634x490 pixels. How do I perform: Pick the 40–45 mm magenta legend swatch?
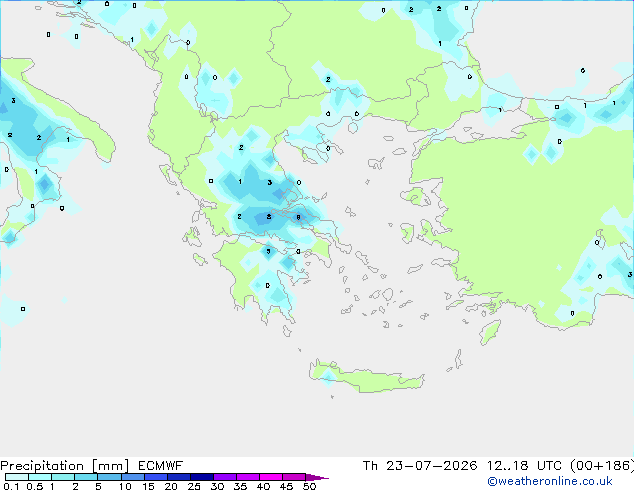[271, 477]
